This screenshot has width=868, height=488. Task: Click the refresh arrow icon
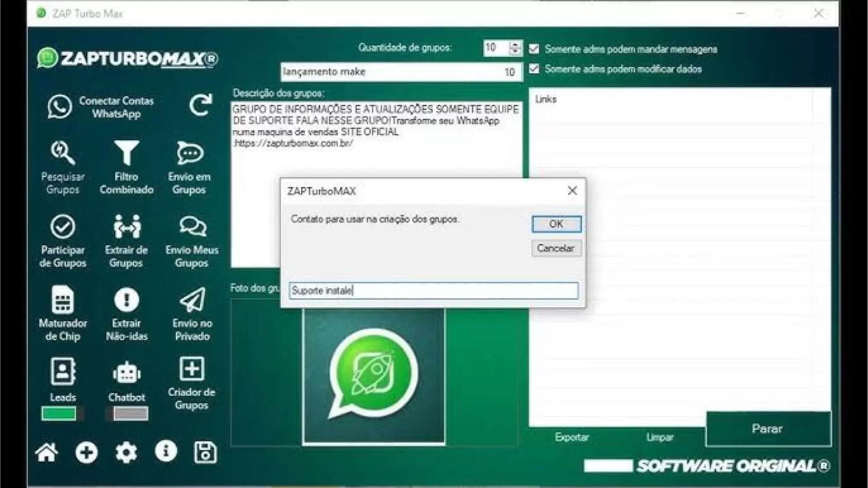[200, 105]
